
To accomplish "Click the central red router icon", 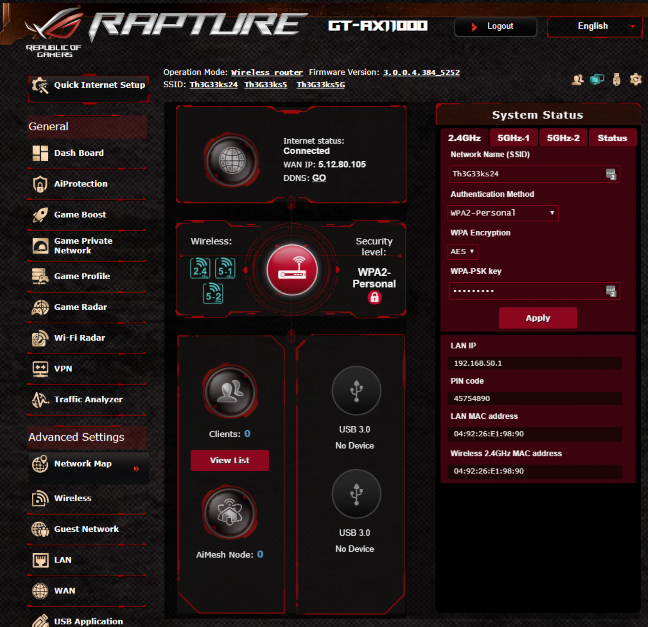I will click(292, 270).
